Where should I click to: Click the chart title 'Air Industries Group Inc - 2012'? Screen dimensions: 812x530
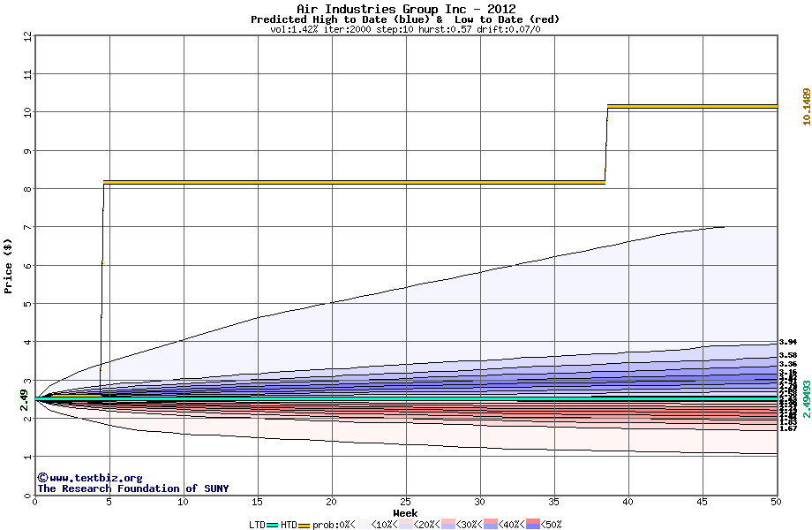tap(406, 9)
